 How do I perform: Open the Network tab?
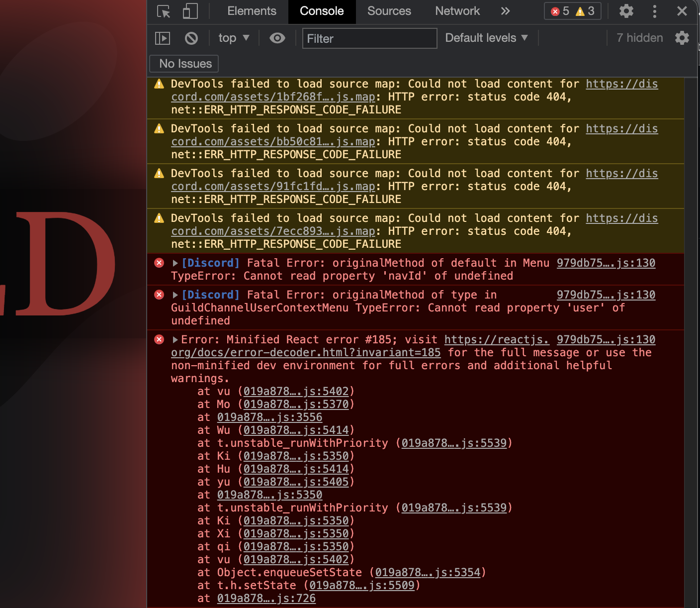coord(457,11)
